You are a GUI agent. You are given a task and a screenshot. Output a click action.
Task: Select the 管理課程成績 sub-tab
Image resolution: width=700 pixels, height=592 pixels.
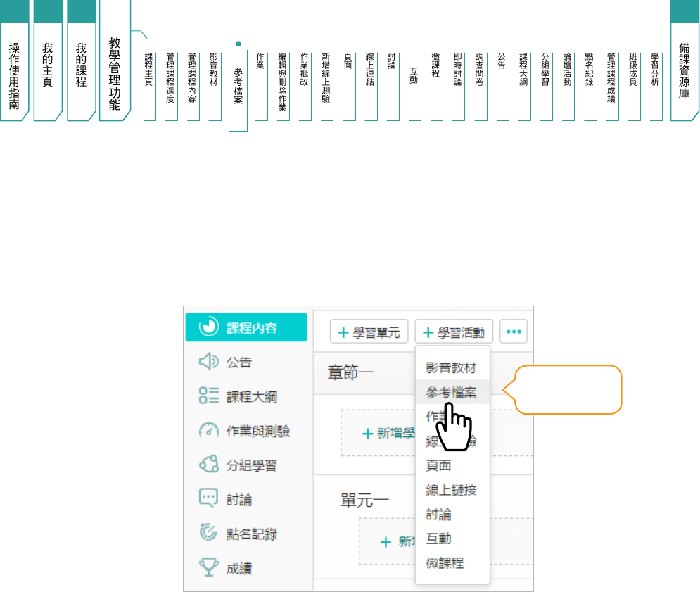pos(611,87)
